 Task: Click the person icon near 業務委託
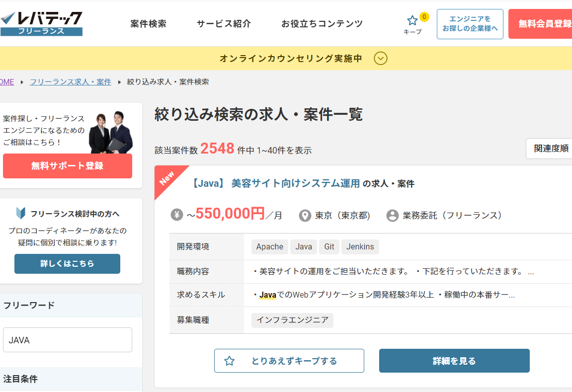(393, 216)
